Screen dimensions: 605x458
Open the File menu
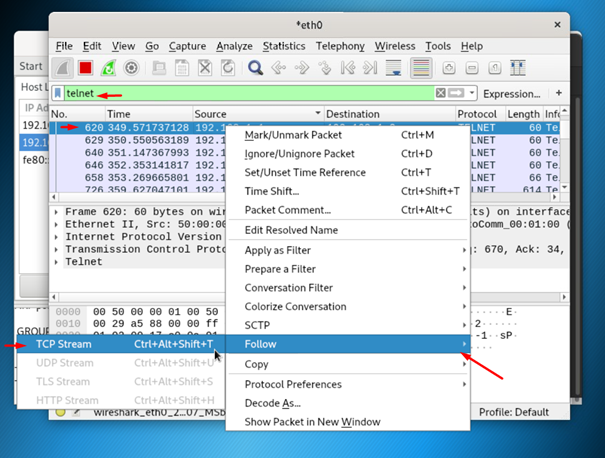[x=64, y=46]
